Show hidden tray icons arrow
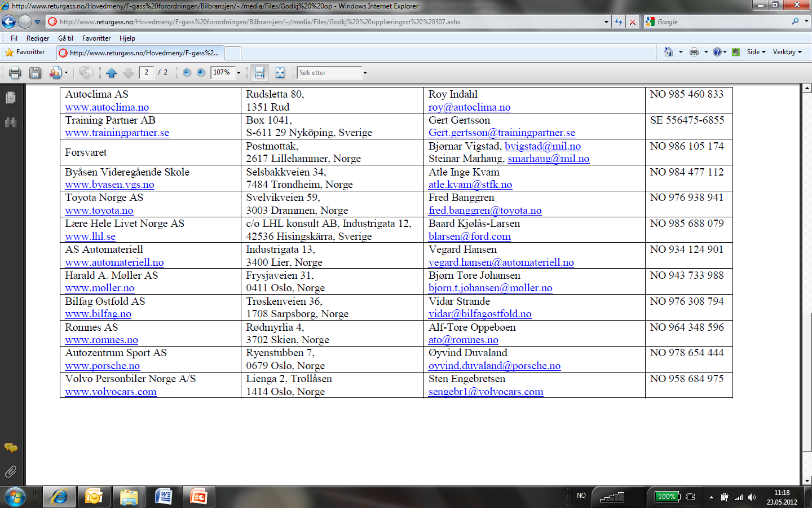The image size is (812, 508). pos(711,497)
